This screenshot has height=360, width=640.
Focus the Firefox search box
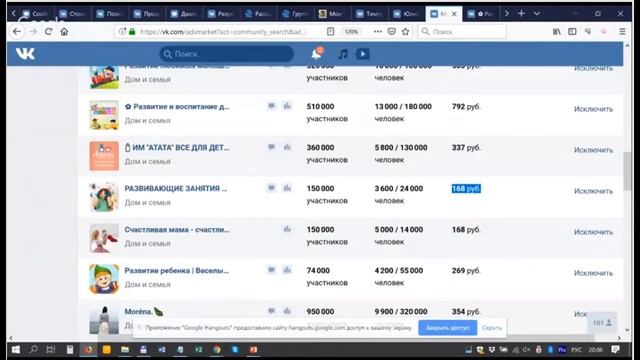click(462, 31)
